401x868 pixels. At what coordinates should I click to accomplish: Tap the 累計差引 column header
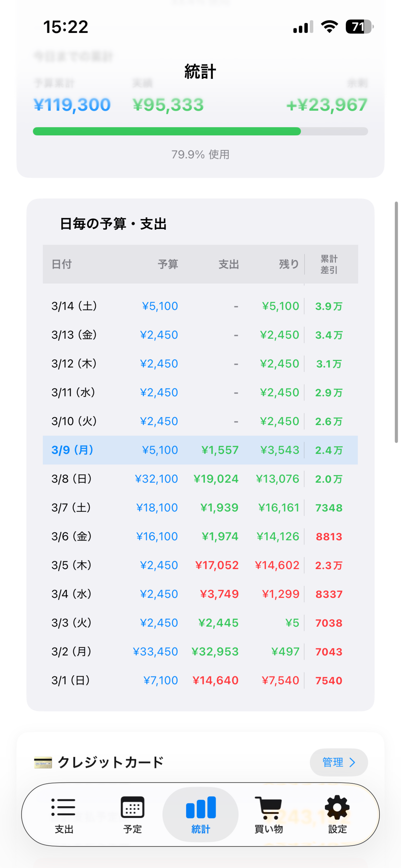(x=329, y=264)
